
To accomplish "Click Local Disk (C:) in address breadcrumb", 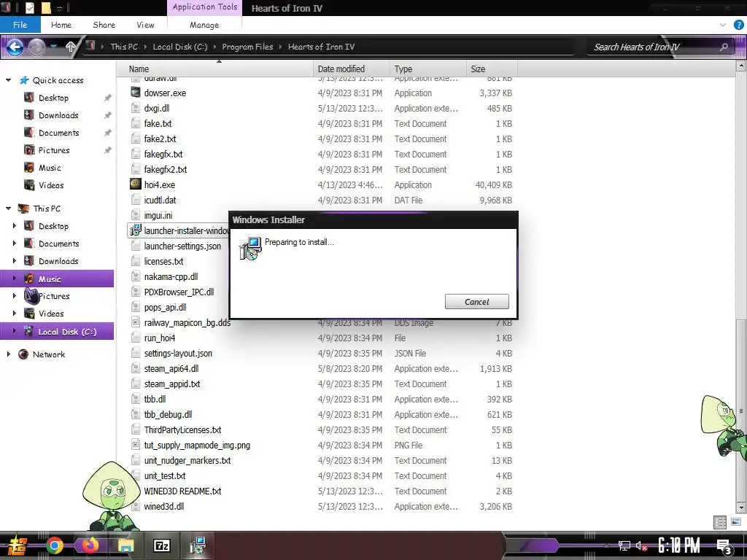I will click(x=180, y=47).
